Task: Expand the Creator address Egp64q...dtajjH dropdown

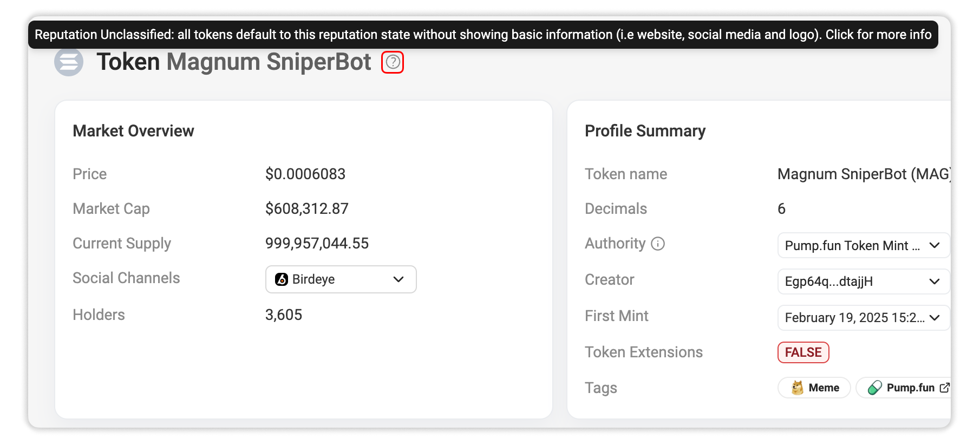Action: click(864, 282)
